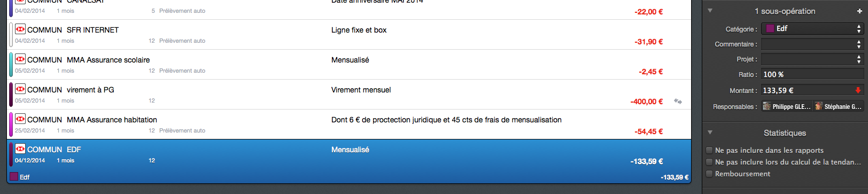Select the virement à PG operation

[349, 95]
